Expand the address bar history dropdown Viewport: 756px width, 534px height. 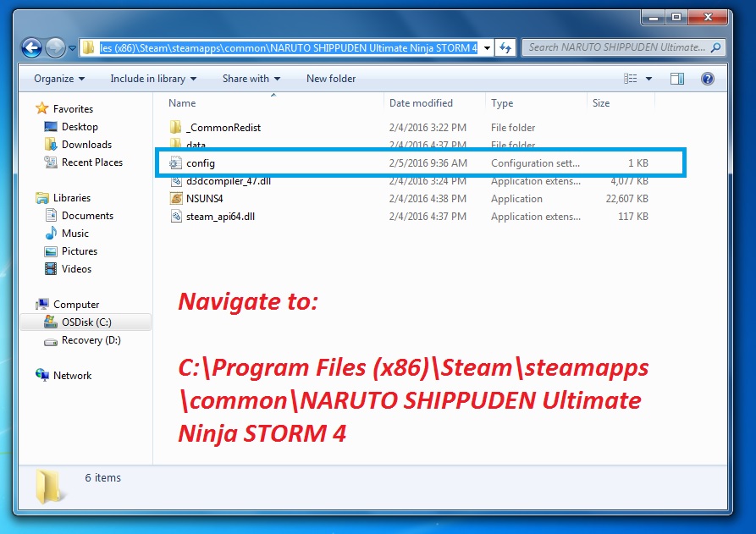pos(487,47)
